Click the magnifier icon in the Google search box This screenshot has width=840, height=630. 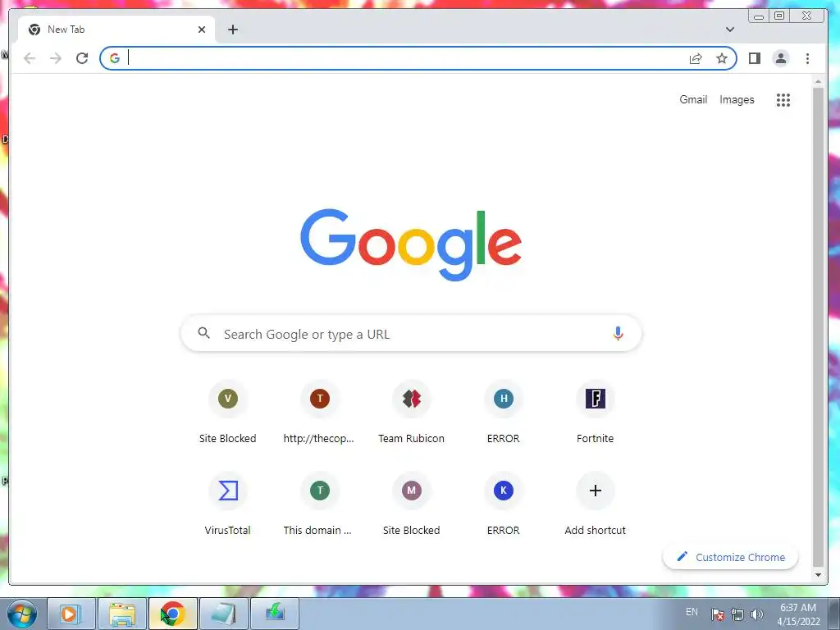click(x=203, y=333)
